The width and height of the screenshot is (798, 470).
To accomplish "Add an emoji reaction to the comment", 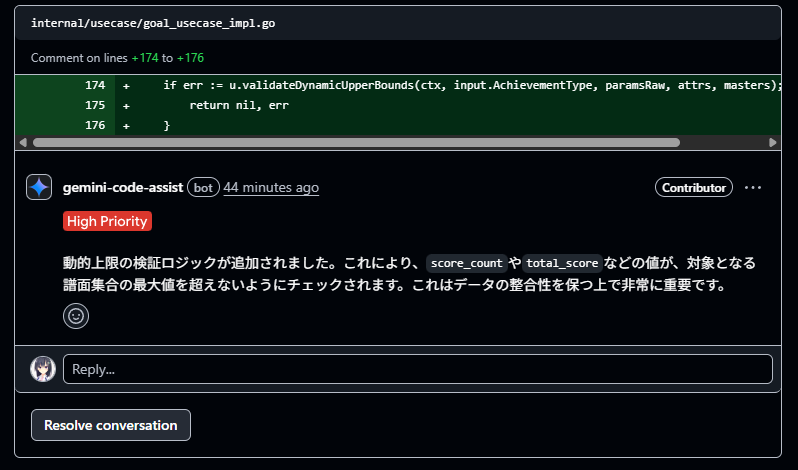I will [76, 316].
